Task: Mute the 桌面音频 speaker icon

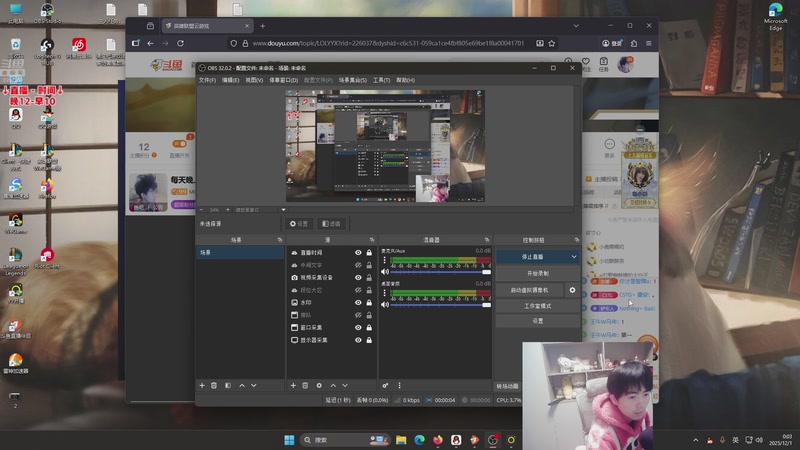Action: coord(386,303)
